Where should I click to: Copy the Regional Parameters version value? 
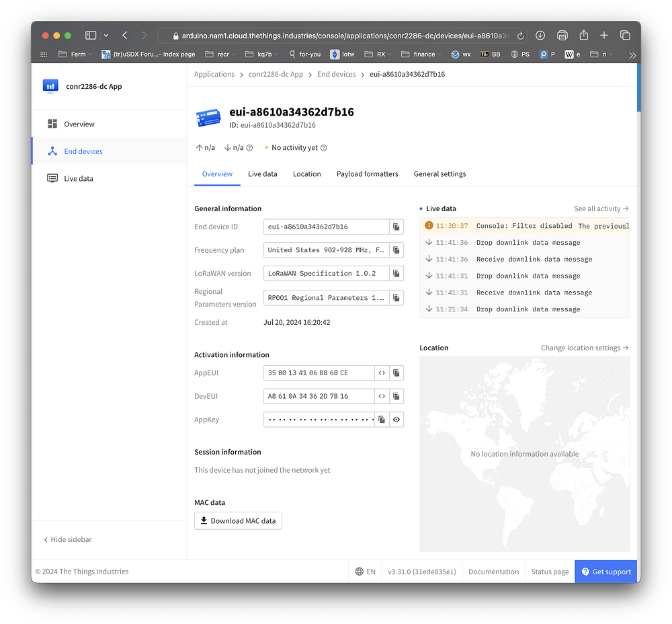pyautogui.click(x=396, y=298)
